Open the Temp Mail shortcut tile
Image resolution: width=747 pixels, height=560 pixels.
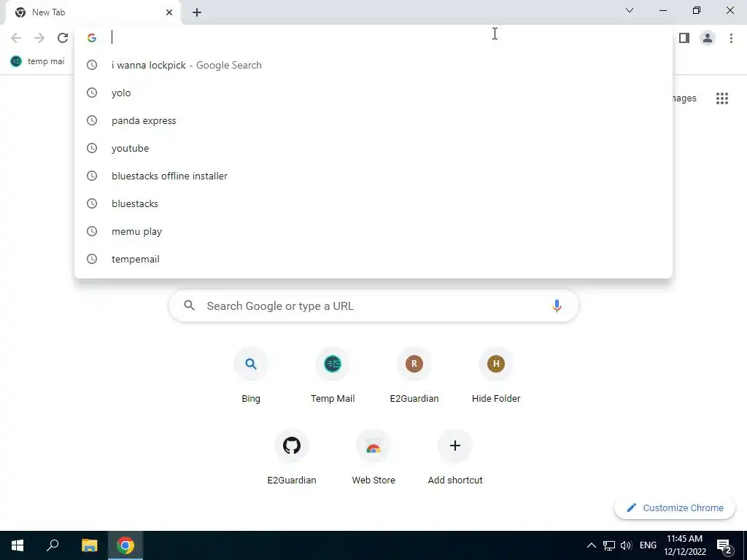(x=333, y=376)
